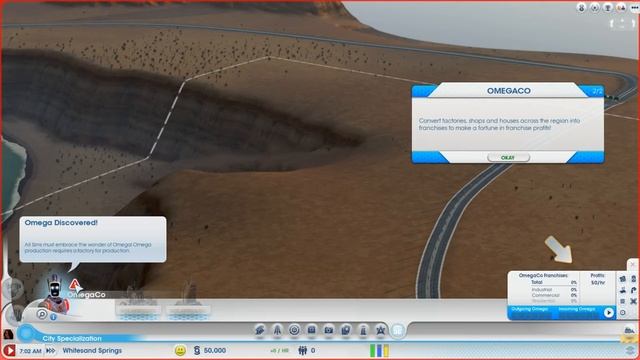This screenshot has width=640, height=360.
Task: Click the City Specialization blue circle
Action: coord(26,333)
